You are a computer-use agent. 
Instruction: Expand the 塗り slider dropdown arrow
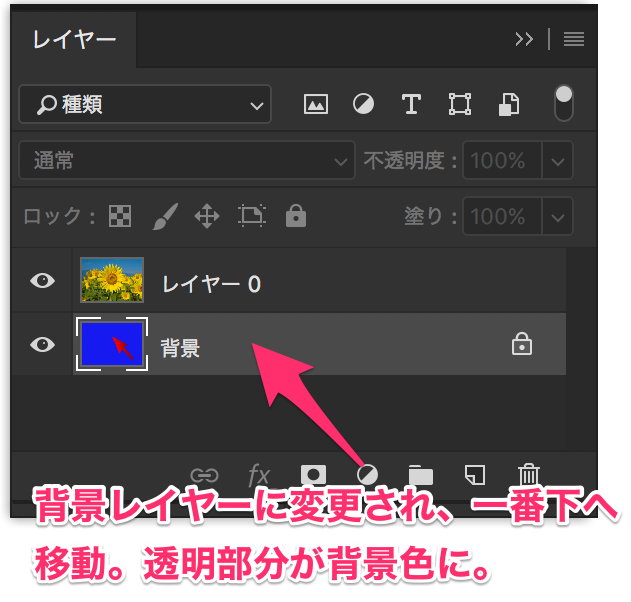tap(557, 216)
